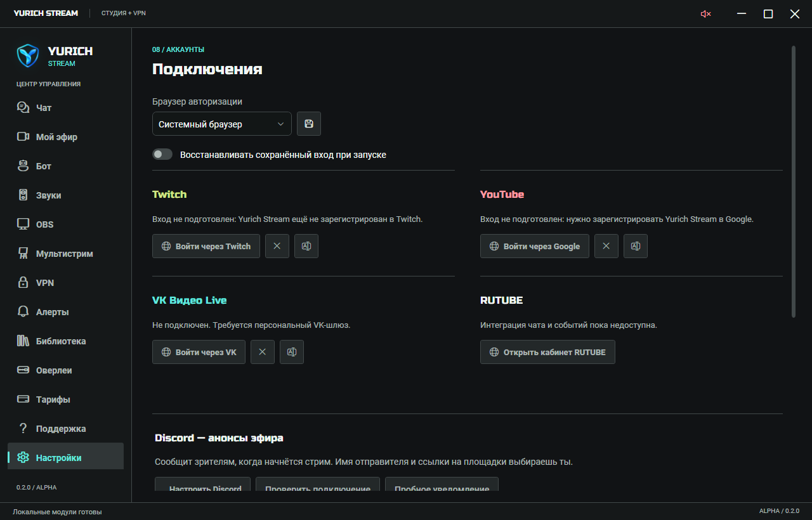Click the Yurich Stream shield logo

pos(29,56)
